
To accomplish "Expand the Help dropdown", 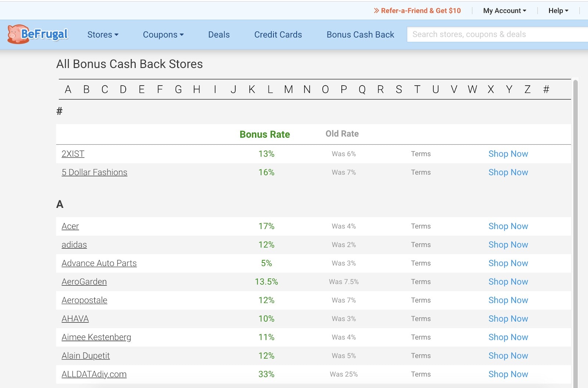I will 558,11.
